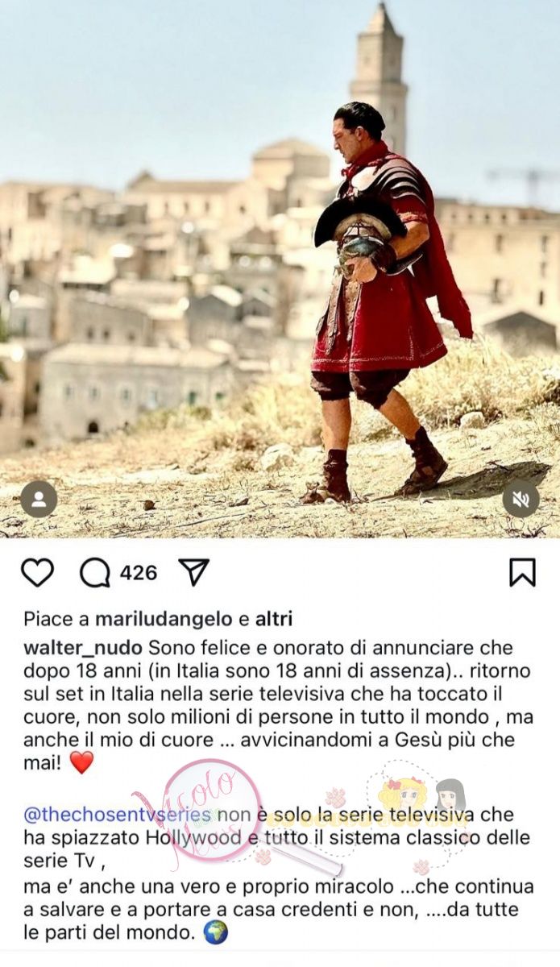Save the post with the bookmark icon

[x=522, y=572]
